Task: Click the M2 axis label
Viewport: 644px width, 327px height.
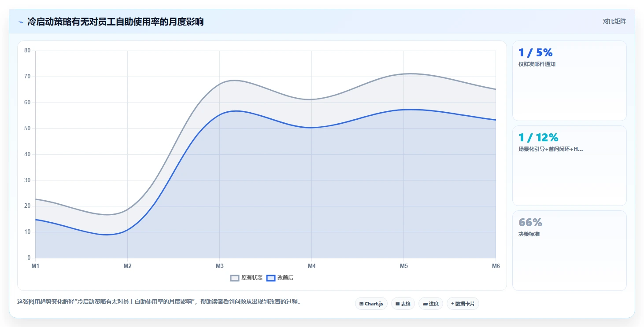Action: (x=127, y=266)
